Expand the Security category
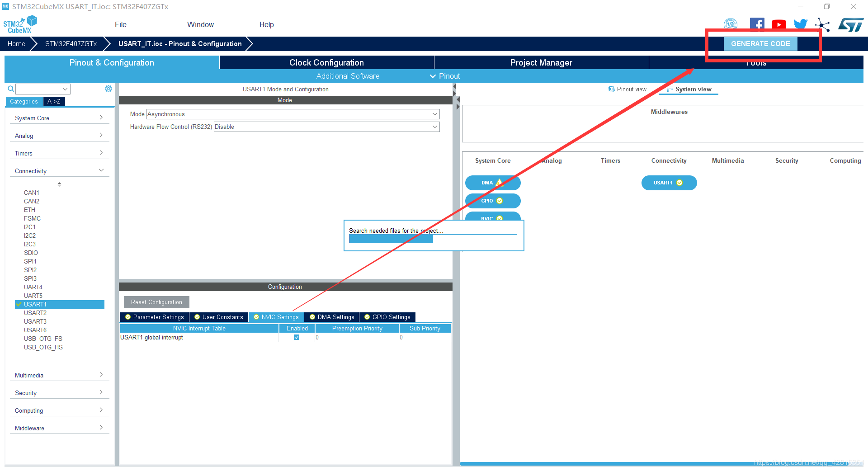The height and width of the screenshot is (471, 868). [59, 393]
